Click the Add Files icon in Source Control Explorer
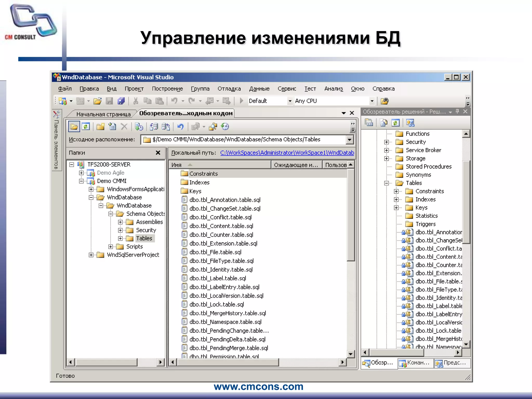Viewport: 532px width, 399px height. pyautogui.click(x=112, y=127)
